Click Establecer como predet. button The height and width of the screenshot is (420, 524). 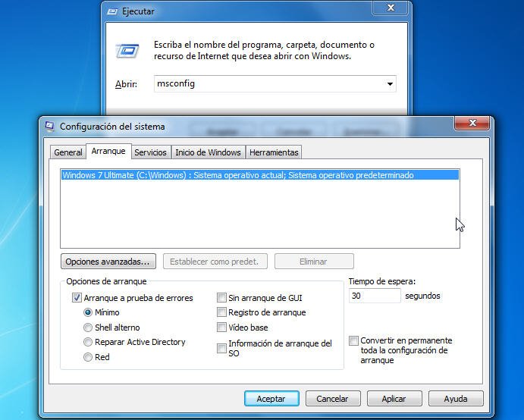pos(215,262)
